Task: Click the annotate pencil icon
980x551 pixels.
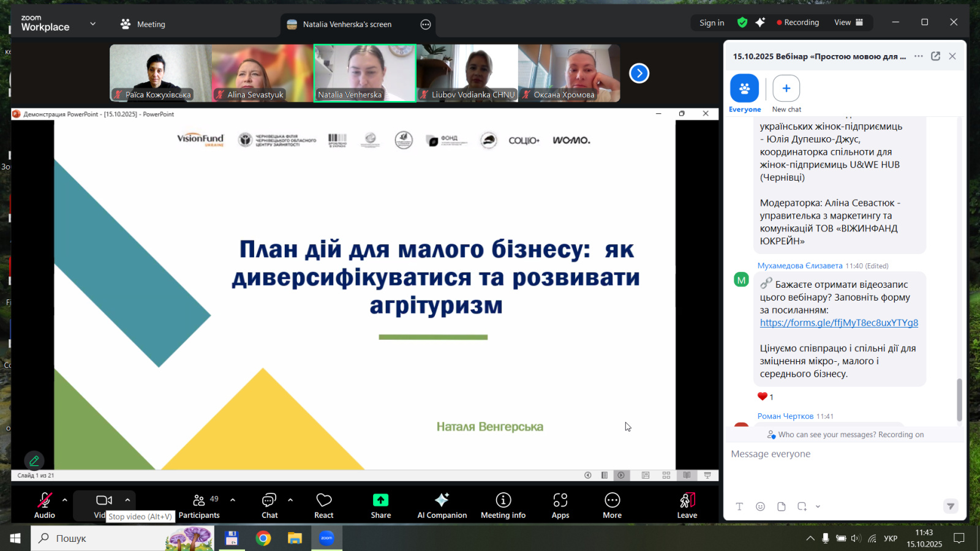Action: point(34,460)
